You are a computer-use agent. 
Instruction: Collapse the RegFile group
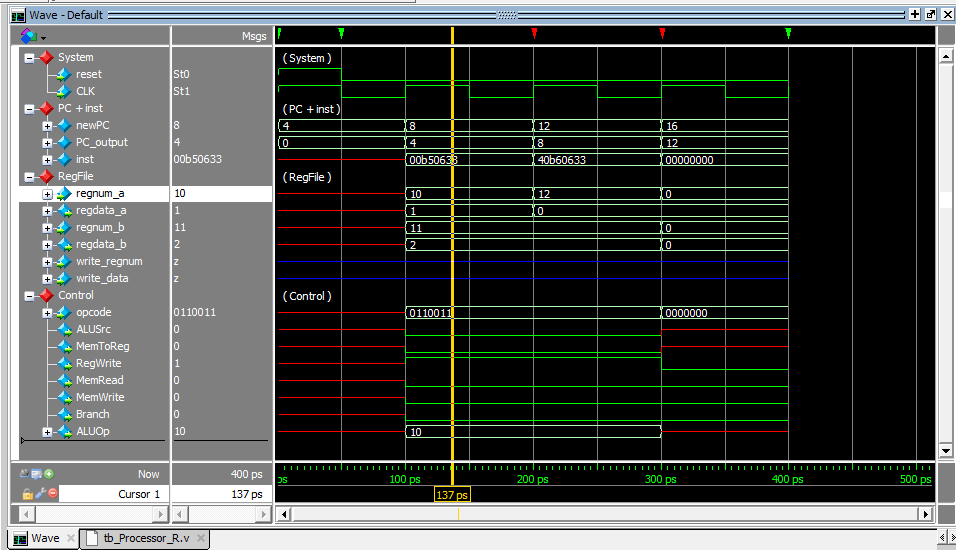[29, 177]
